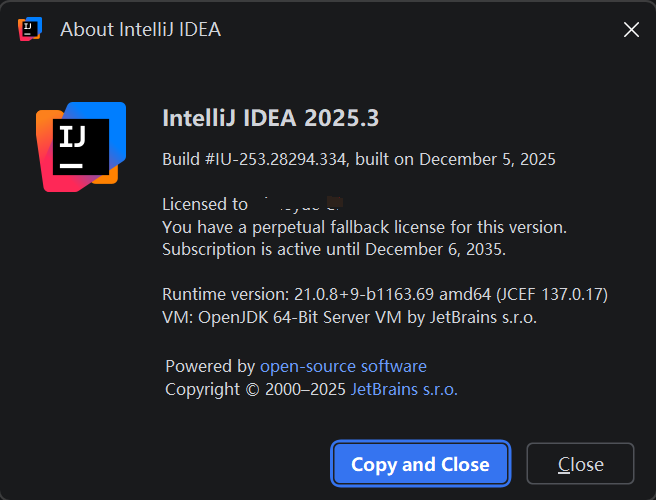Click the blurred licensee name
Viewport: 656px width, 500px height.
[x=300, y=204]
